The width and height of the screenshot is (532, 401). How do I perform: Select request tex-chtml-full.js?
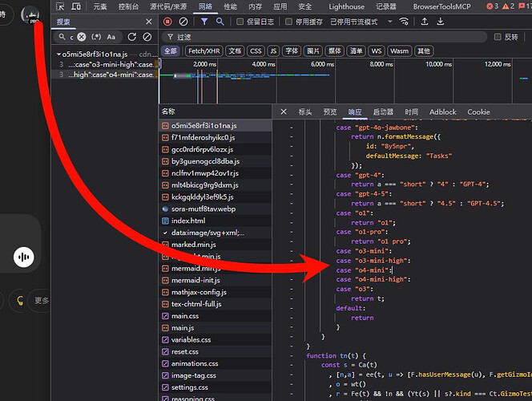click(215, 304)
